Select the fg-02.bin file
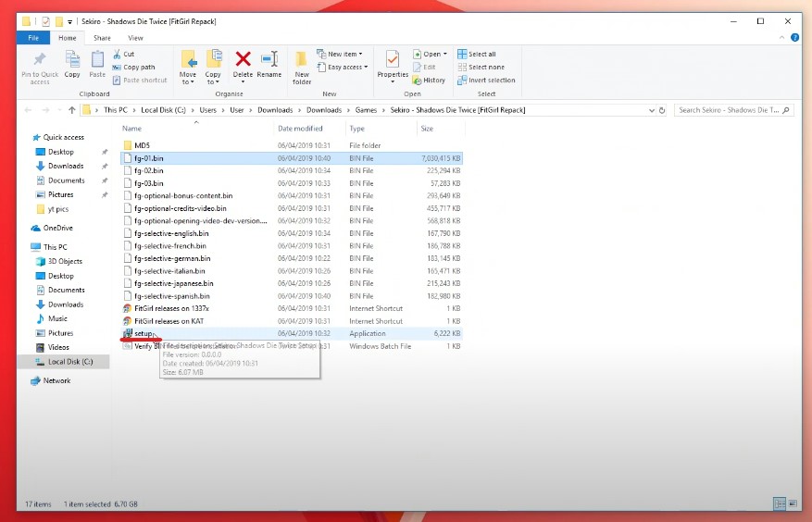The height and width of the screenshot is (522, 812). (292, 170)
